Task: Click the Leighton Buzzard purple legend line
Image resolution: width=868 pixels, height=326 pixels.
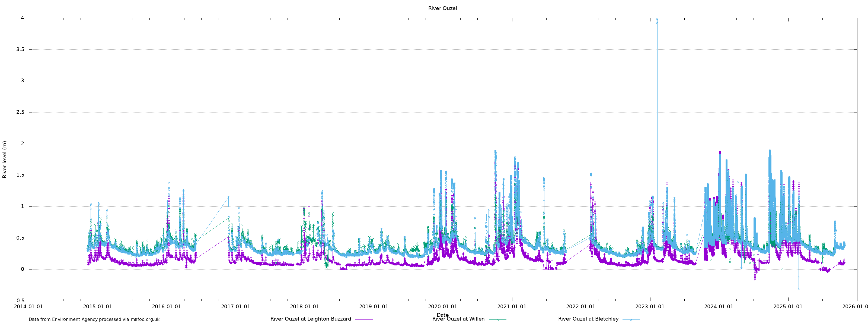Action: pyautogui.click(x=363, y=319)
